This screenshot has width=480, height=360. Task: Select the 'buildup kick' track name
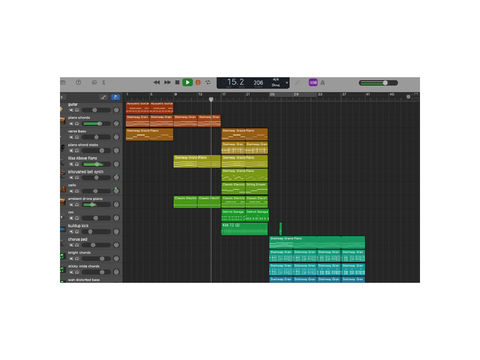pyautogui.click(x=78, y=226)
